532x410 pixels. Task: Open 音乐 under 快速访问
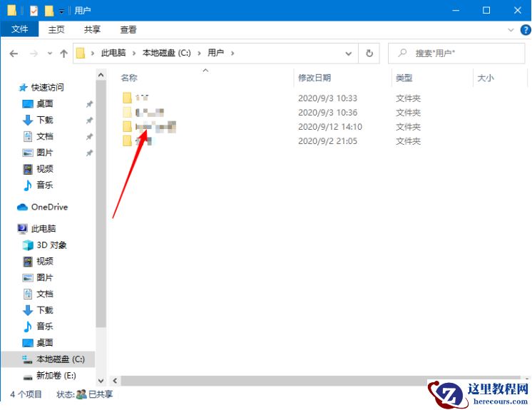click(x=38, y=185)
